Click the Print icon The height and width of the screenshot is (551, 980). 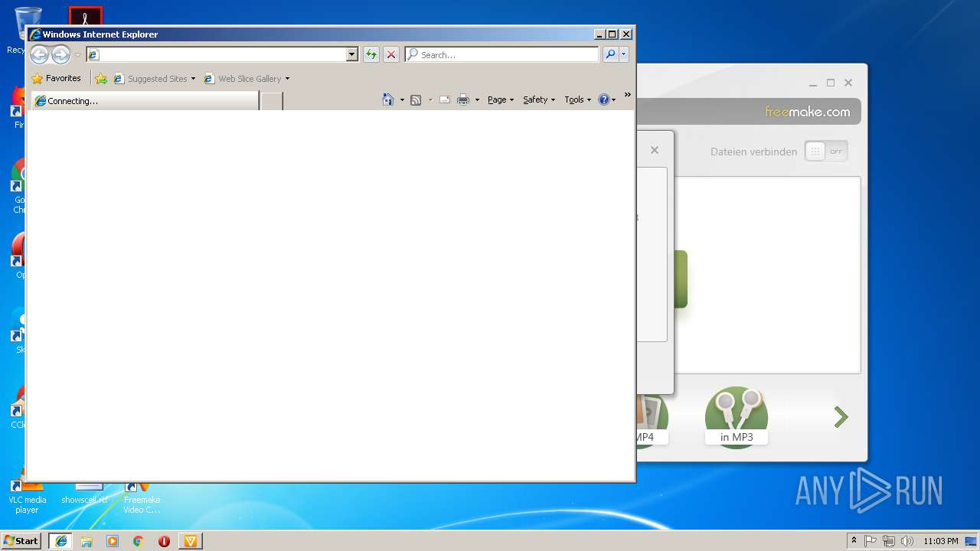(x=463, y=99)
